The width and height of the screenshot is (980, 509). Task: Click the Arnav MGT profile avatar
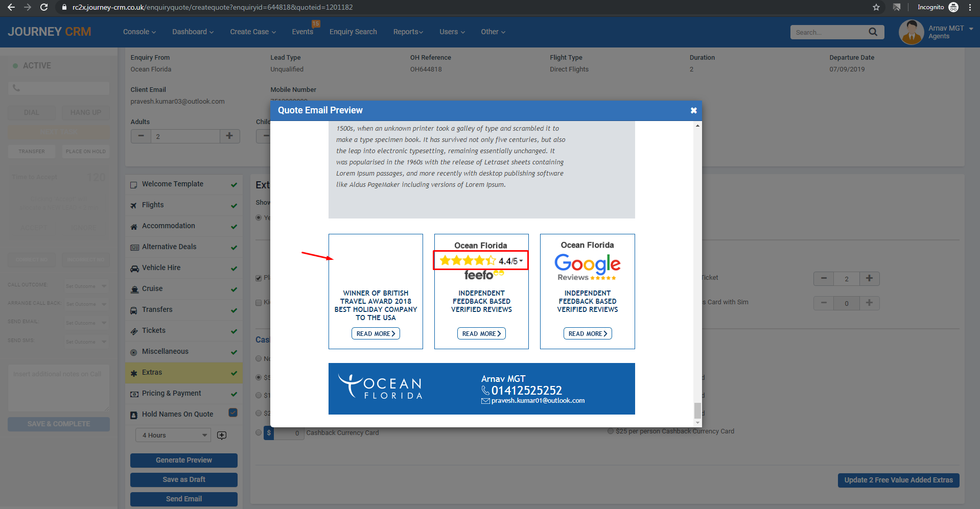tap(911, 32)
